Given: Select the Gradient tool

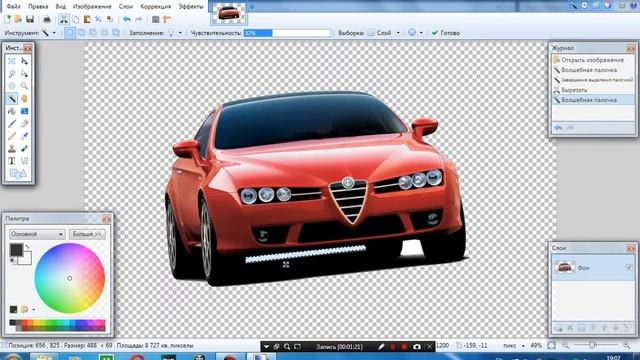Looking at the screenshot, I should point(24,111).
